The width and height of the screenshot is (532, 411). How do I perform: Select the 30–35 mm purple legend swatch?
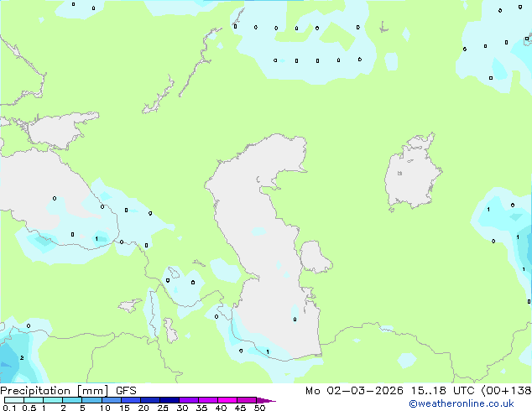(189, 400)
